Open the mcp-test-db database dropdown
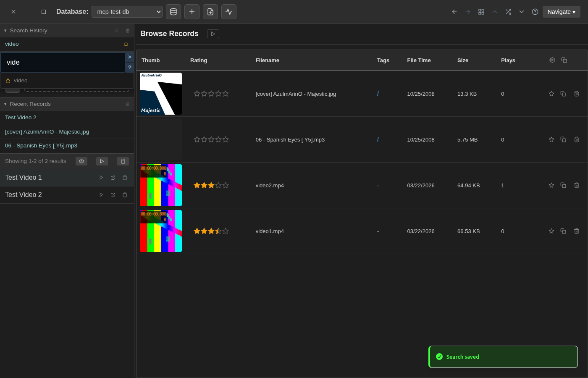The width and height of the screenshot is (588, 378). point(127,12)
